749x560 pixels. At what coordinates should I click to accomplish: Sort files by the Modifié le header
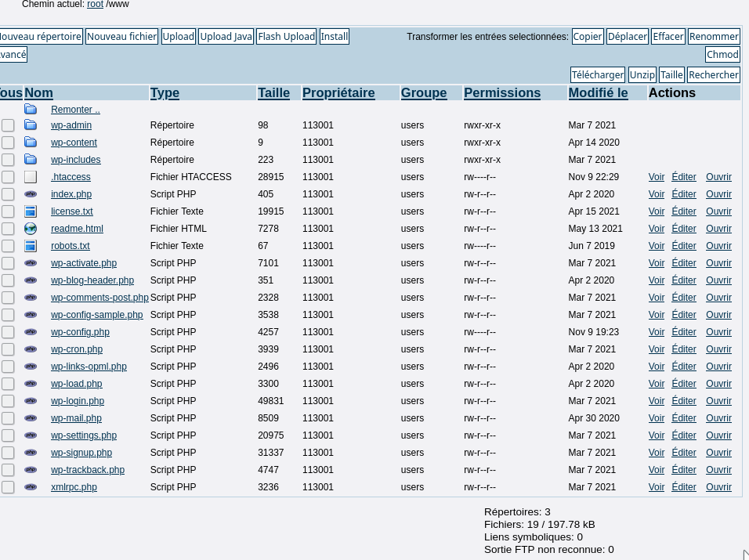[x=598, y=92]
